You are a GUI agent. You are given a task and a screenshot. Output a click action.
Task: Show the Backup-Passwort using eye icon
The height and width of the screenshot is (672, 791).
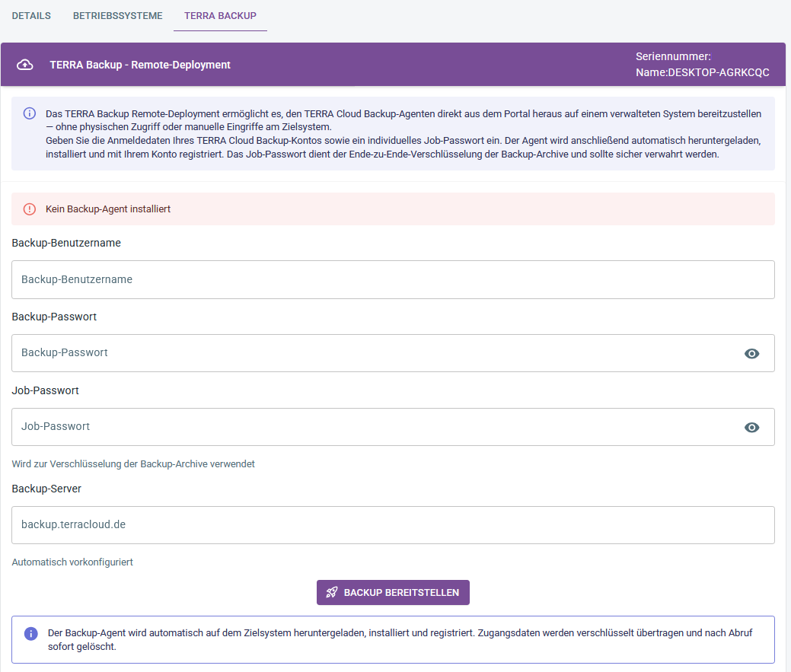click(x=751, y=353)
